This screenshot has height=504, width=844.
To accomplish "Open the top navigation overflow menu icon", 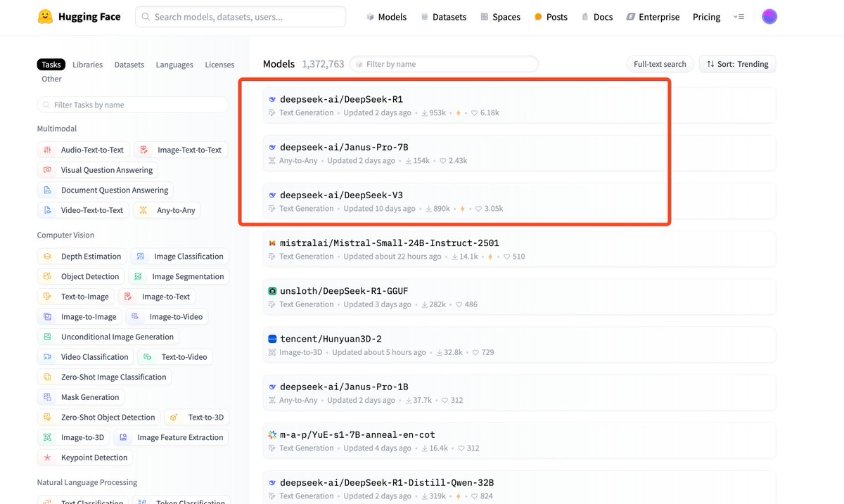I will [x=738, y=17].
